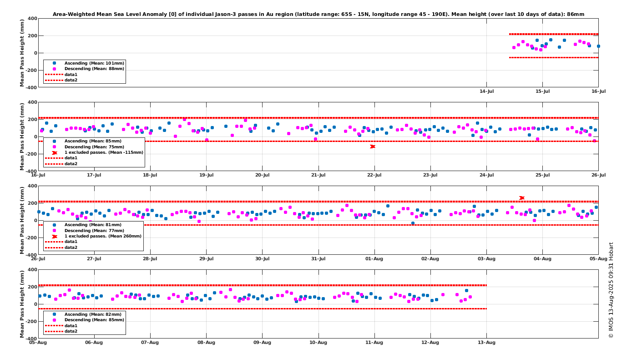Click the '14-Jul' date tick label

click(486, 91)
